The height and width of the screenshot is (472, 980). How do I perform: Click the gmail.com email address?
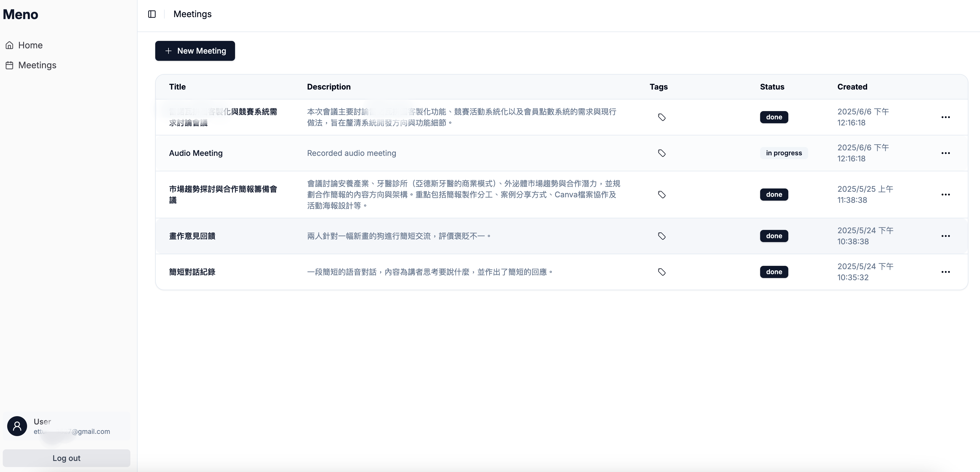[72, 432]
